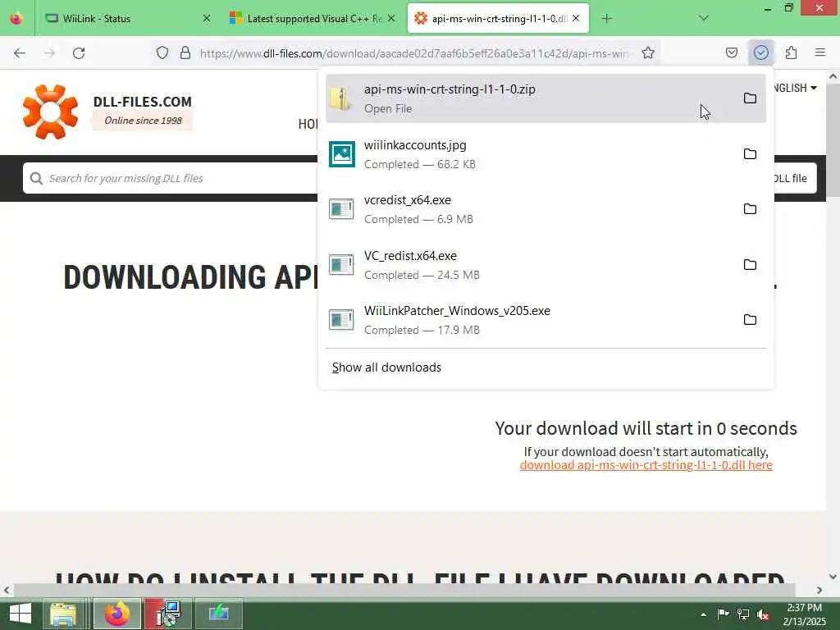
Task: Click the horizontal page scrollbar
Action: [404, 590]
